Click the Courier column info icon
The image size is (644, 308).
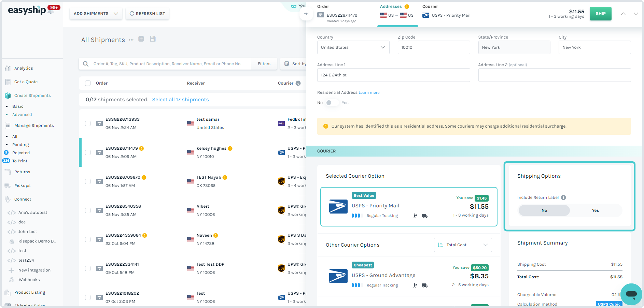point(298,83)
